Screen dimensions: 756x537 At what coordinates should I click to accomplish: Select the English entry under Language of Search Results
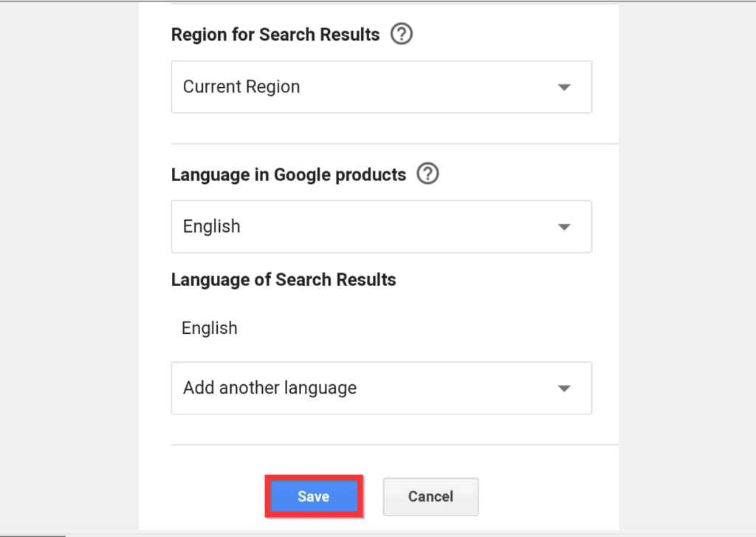coord(210,329)
